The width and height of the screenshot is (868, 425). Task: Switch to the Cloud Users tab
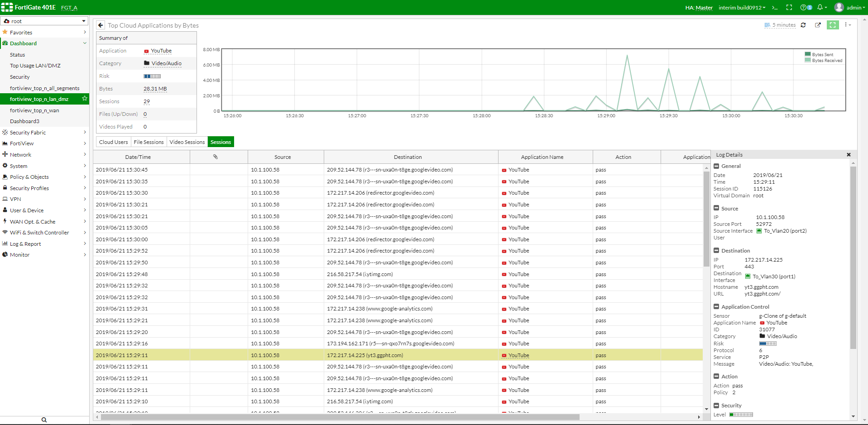tap(113, 142)
